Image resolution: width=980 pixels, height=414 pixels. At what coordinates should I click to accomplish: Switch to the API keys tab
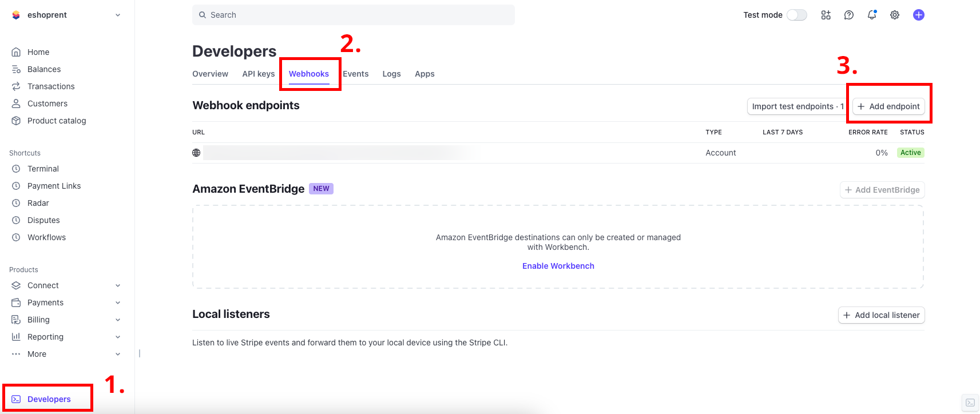click(x=258, y=74)
